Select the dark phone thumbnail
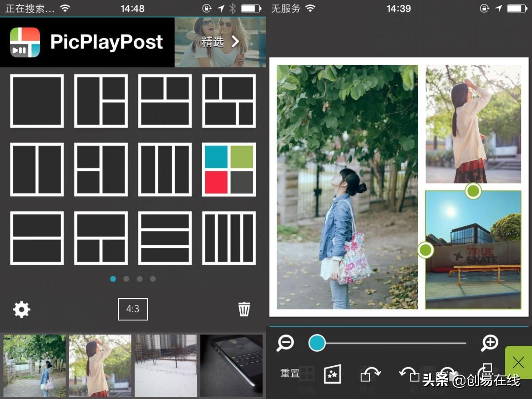This screenshot has width=532, height=399. 231,366
